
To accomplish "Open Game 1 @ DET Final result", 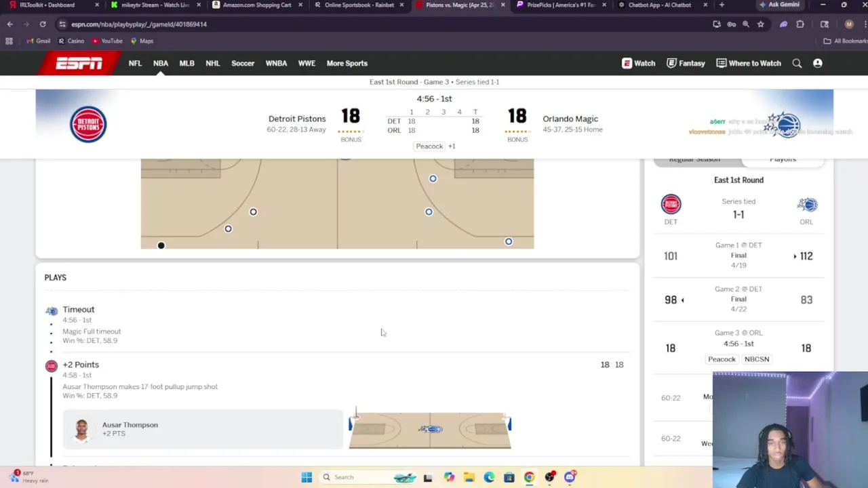I will point(738,256).
